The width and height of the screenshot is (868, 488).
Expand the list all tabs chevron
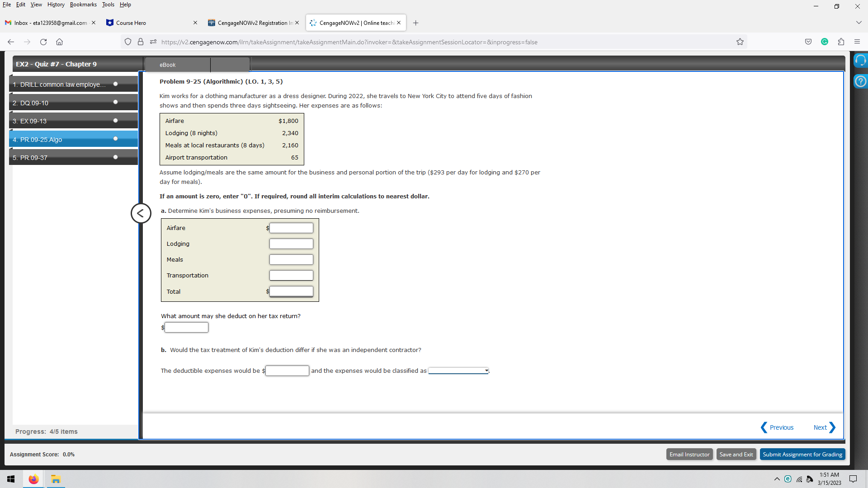tap(859, 23)
